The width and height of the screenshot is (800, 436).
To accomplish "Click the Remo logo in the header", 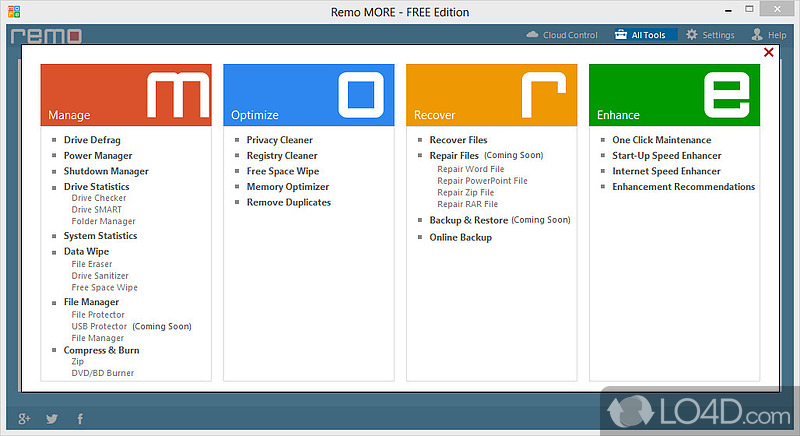I will pyautogui.click(x=46, y=35).
